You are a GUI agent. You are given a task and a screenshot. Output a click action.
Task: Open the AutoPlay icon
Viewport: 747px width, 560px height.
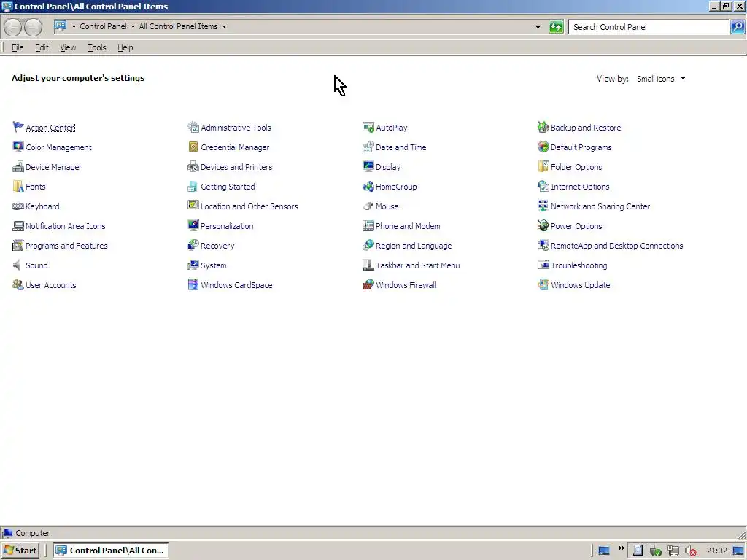click(x=368, y=127)
